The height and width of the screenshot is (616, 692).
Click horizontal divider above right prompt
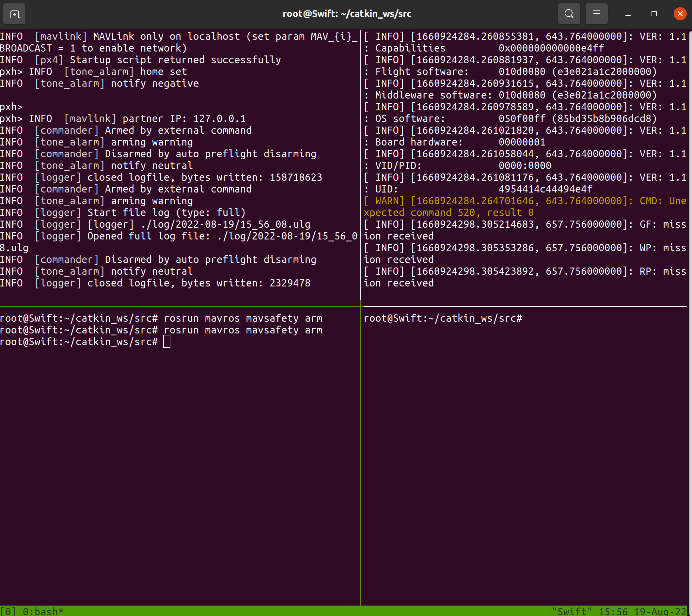525,306
